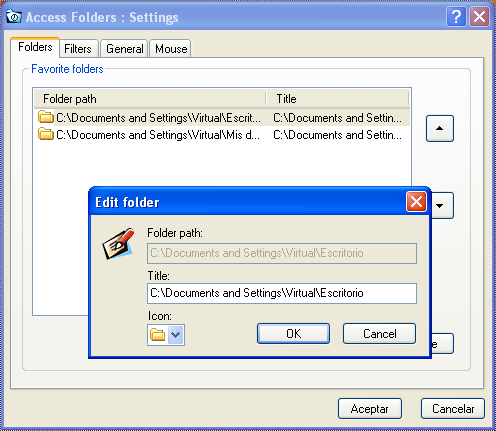This screenshot has width=496, height=431.
Task: Switch to the Filters tab
Action: click(x=78, y=49)
